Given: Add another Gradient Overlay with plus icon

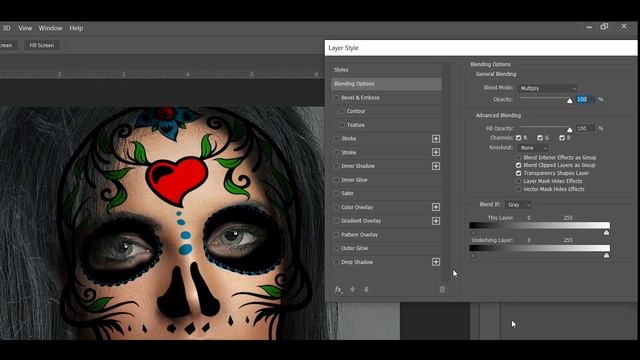Looking at the screenshot, I should [436, 221].
